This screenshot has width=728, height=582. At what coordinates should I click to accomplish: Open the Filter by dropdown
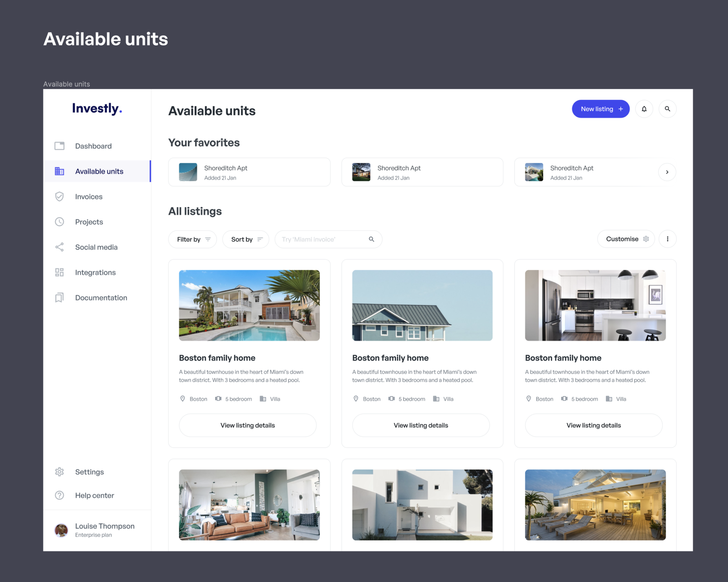[193, 239]
